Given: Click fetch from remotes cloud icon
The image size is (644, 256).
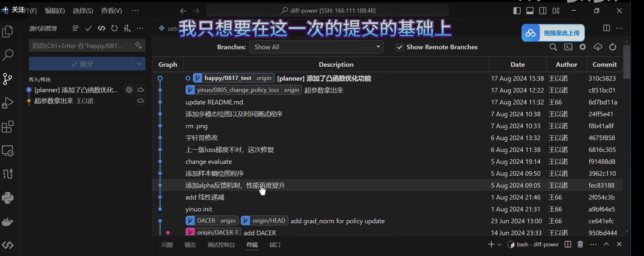Looking at the screenshot, I should tap(598, 47).
